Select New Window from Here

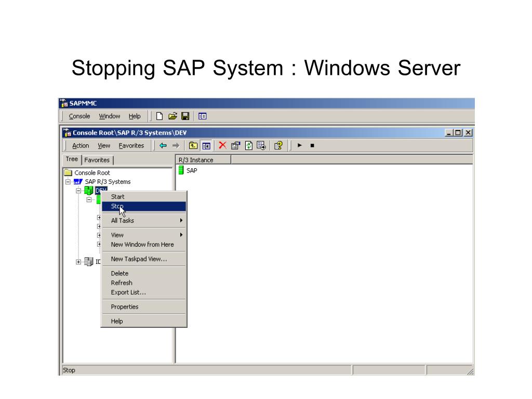(144, 245)
